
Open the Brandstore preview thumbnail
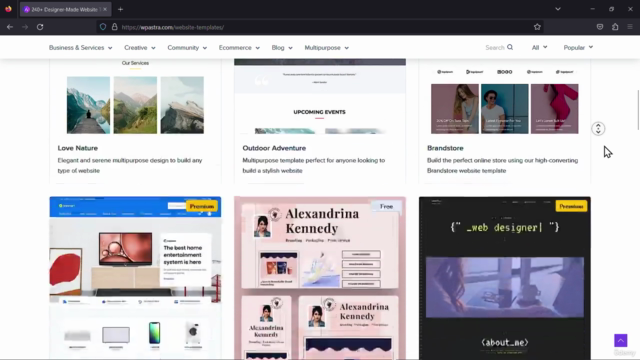504,97
